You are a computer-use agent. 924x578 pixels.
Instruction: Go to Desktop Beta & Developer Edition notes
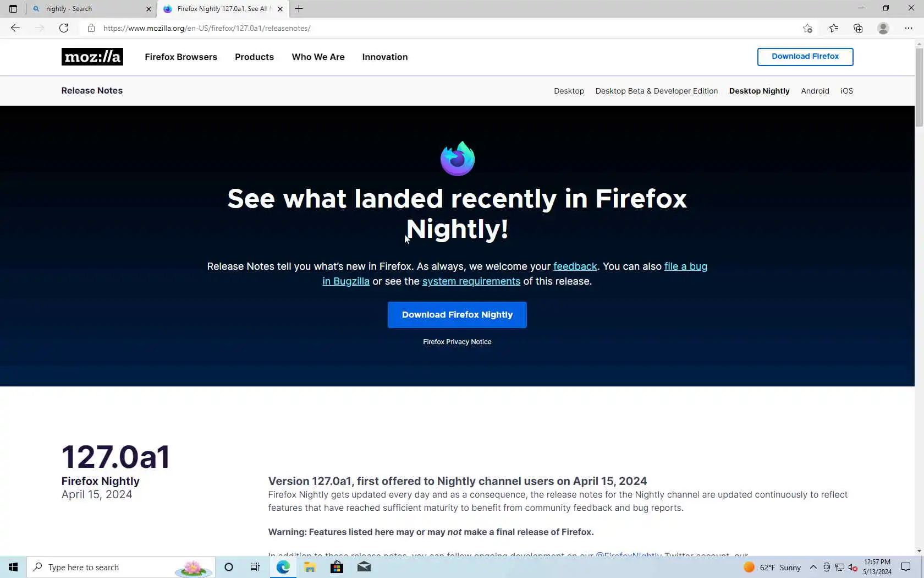(x=656, y=91)
